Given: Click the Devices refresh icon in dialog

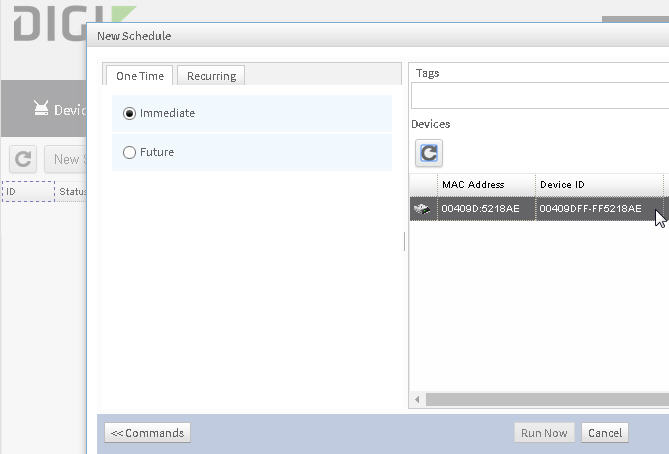Looking at the screenshot, I should click(428, 153).
